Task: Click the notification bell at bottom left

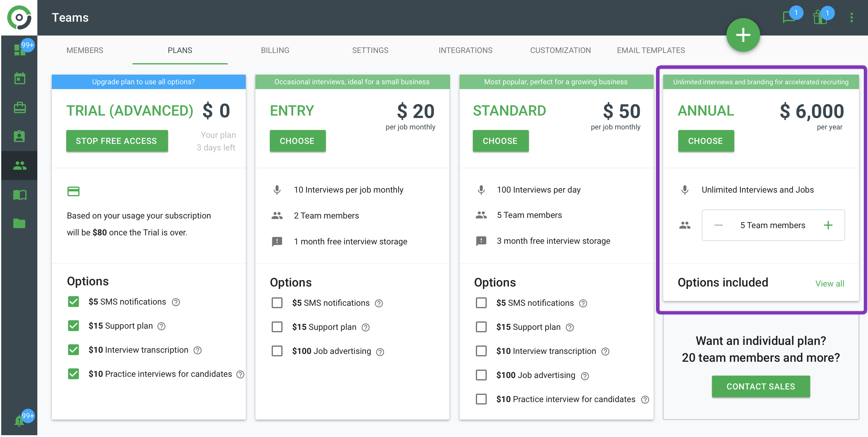Action: pyautogui.click(x=19, y=420)
